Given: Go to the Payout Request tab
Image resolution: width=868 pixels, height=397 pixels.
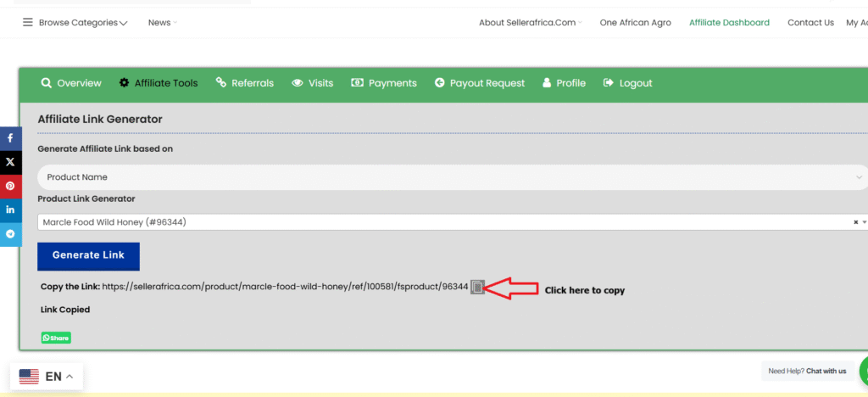Looking at the screenshot, I should point(480,83).
